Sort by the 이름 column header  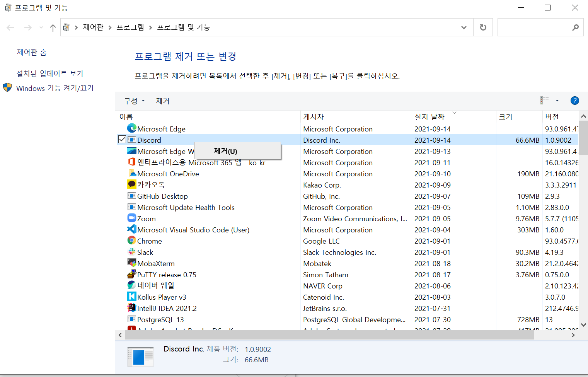(x=208, y=117)
